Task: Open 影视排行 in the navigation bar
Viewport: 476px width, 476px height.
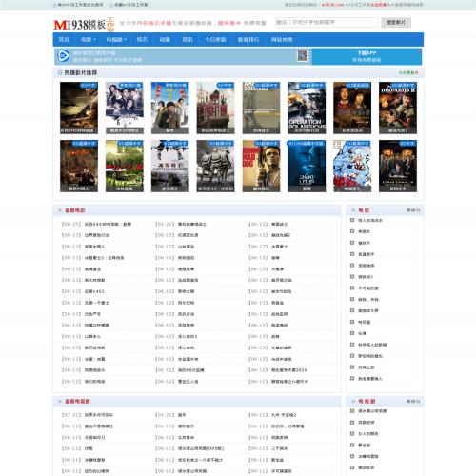Action: [248, 40]
